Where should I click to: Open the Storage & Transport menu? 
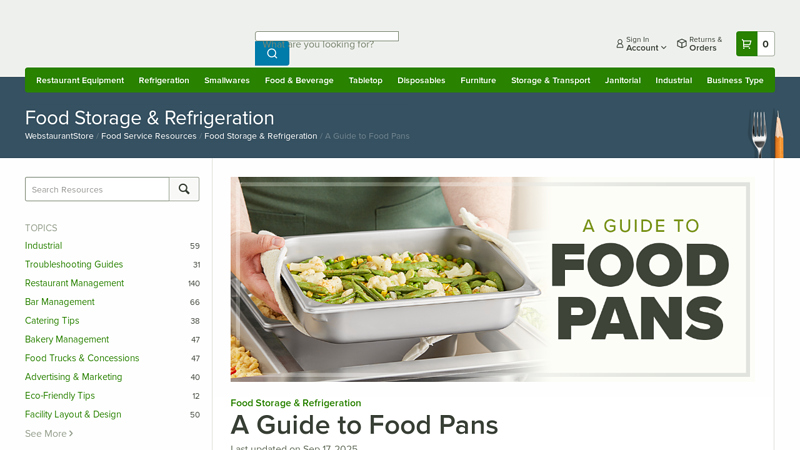pos(551,80)
